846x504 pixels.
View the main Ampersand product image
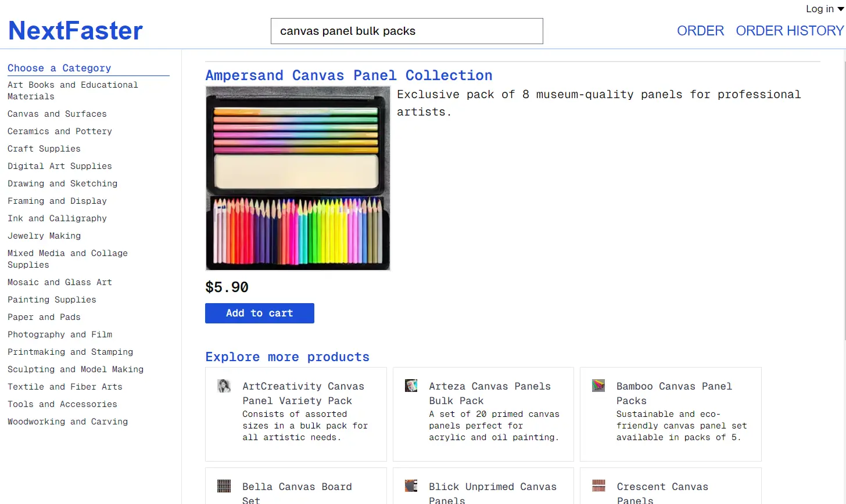click(x=297, y=178)
